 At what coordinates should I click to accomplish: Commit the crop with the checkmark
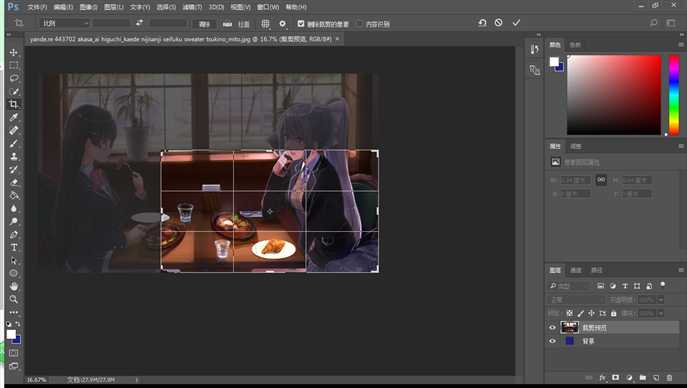point(516,23)
